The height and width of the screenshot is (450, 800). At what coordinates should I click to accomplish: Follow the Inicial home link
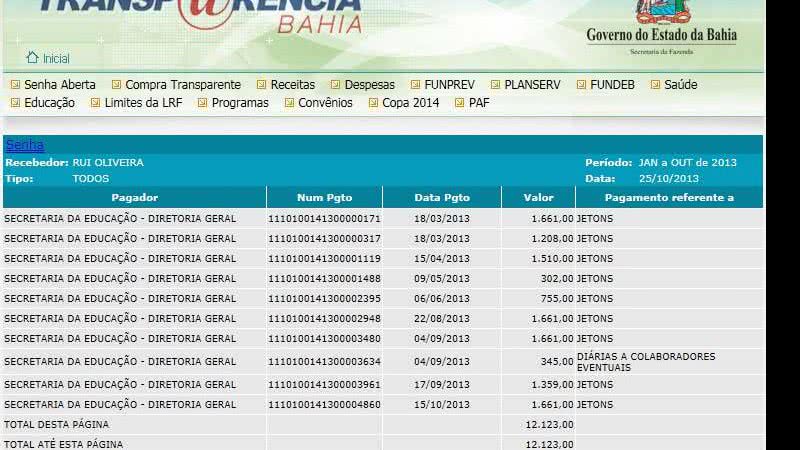[x=56, y=59]
